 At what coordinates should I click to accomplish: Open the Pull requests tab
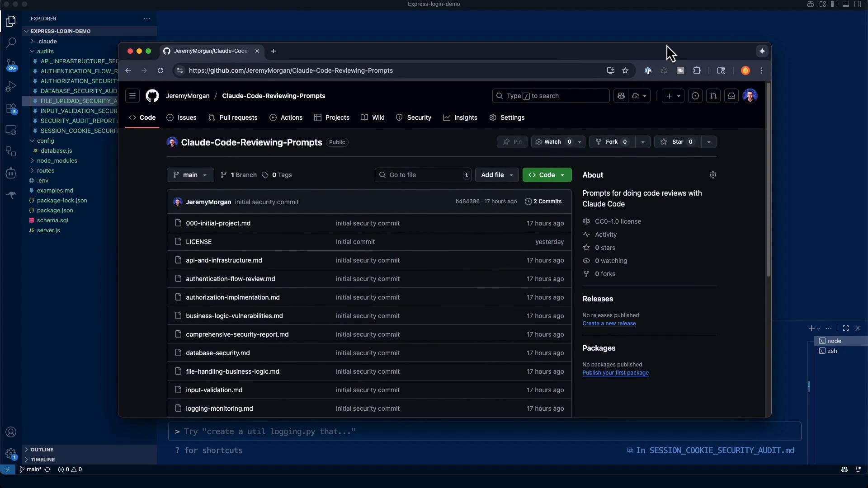(233, 117)
